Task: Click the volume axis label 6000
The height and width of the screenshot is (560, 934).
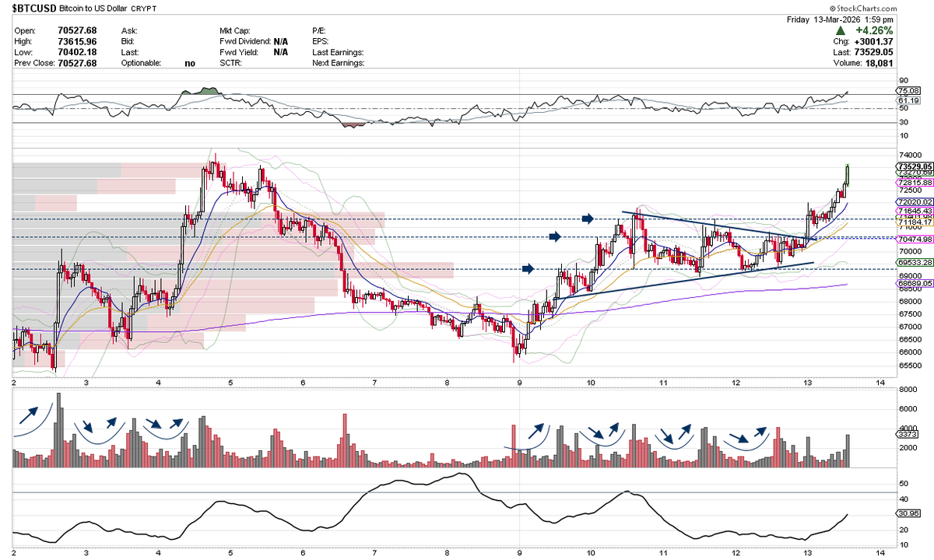Action: 908,408
